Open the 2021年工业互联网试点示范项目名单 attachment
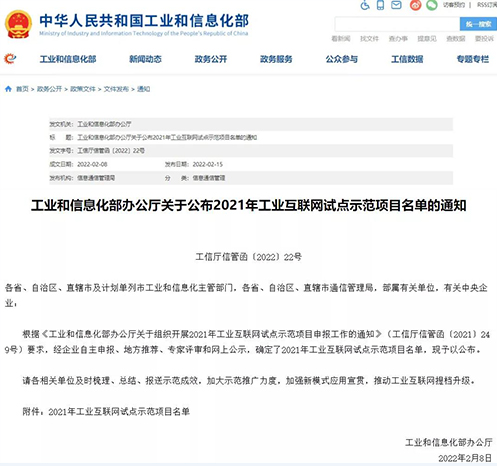 point(119,412)
